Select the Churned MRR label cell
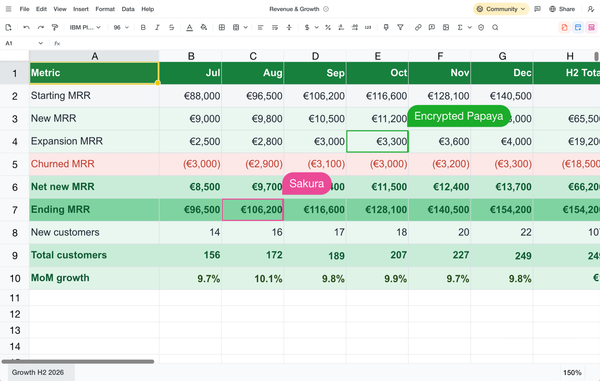Viewport: 600px width, 381px height. click(94, 164)
